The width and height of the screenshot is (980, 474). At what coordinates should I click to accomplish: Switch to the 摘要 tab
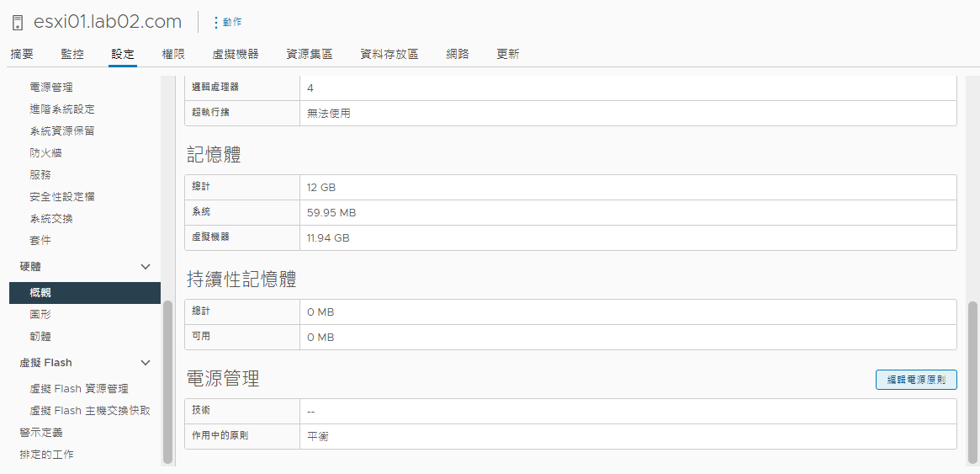tap(22, 54)
